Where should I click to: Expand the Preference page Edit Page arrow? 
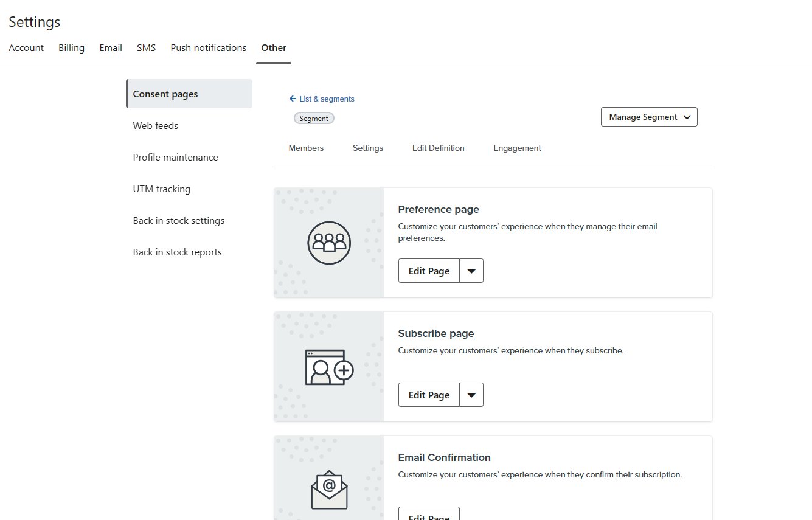(x=471, y=271)
